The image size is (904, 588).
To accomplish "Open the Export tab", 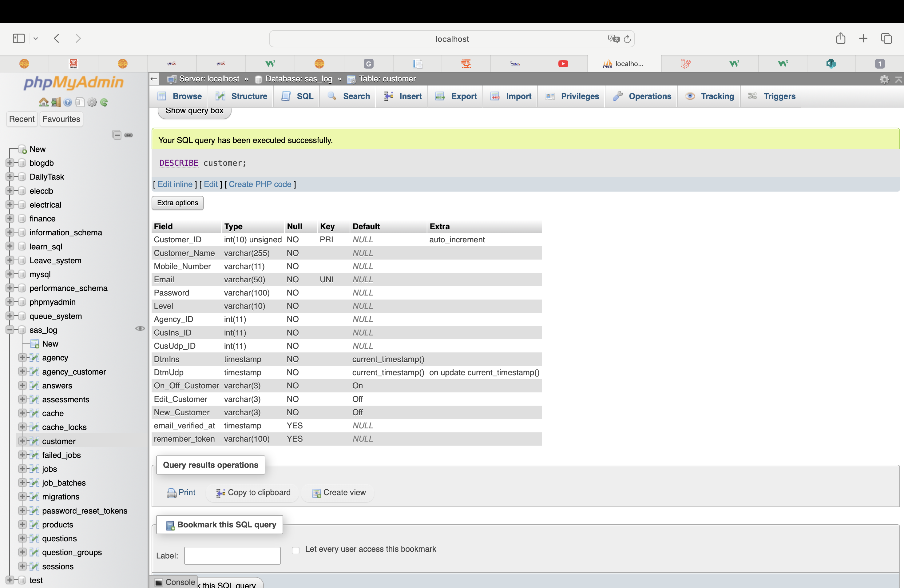I will 456,96.
